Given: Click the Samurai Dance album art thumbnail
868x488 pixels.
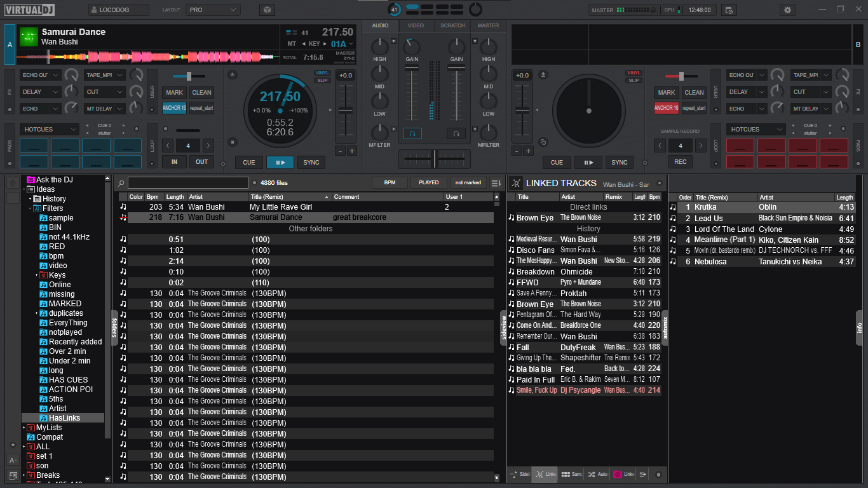Looking at the screenshot, I should [29, 36].
